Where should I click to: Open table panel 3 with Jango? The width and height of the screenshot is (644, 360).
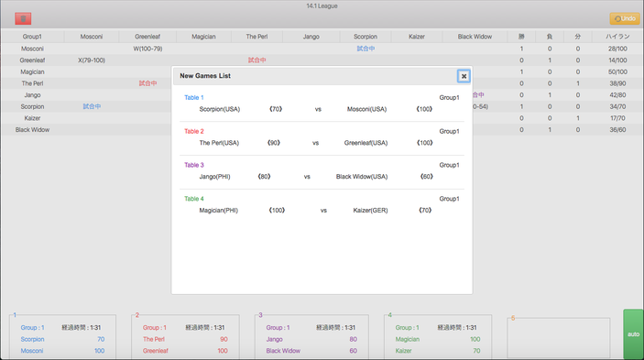(x=311, y=336)
